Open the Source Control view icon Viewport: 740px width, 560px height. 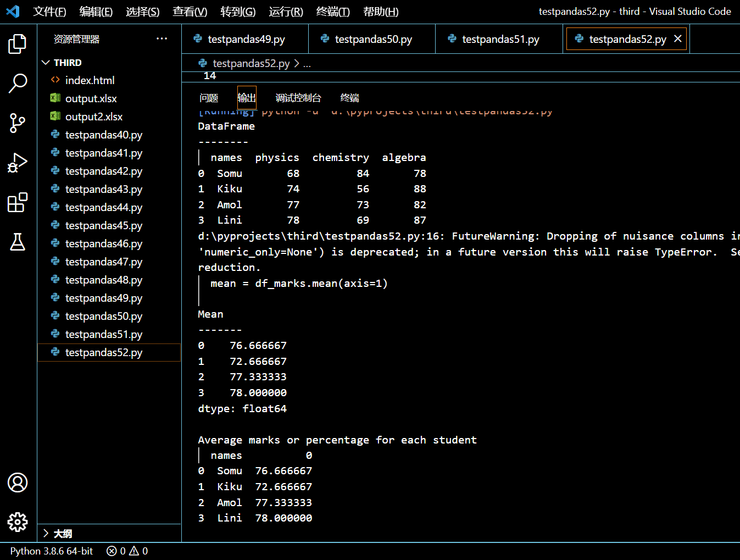[x=18, y=123]
